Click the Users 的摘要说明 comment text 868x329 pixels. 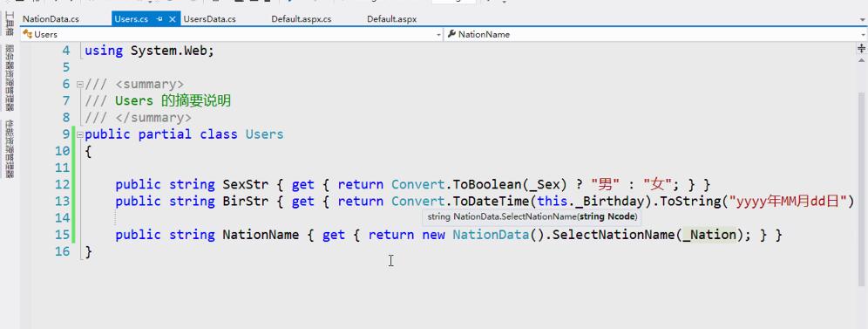173,101
